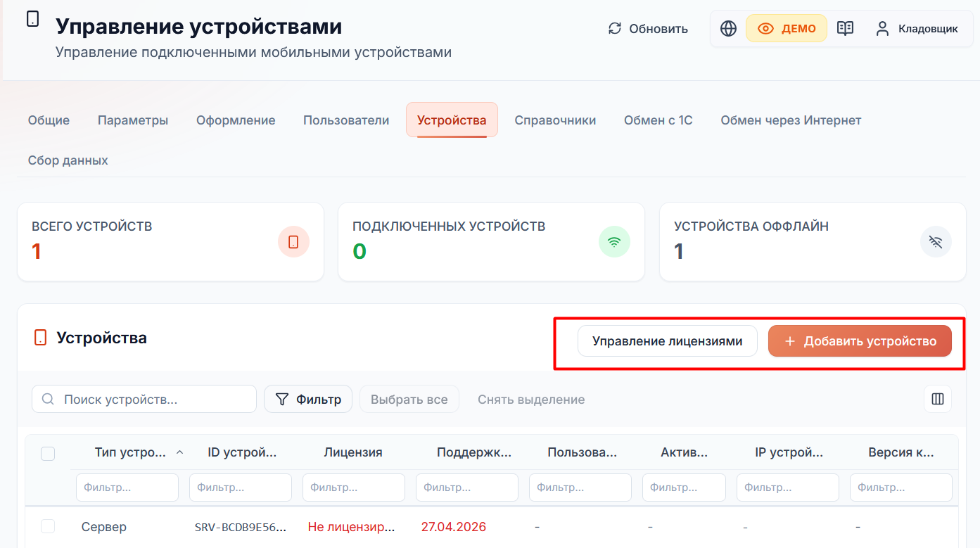Switch to the Обмен с 1С tab
This screenshot has width=980, height=548.
pos(658,120)
